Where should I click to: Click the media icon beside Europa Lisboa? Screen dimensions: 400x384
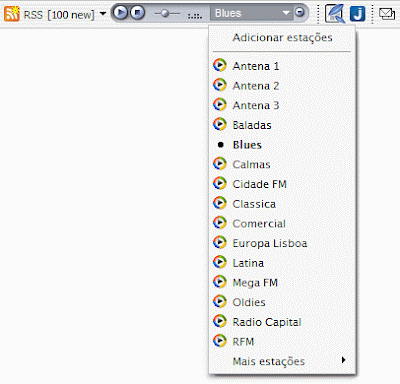pos(220,242)
